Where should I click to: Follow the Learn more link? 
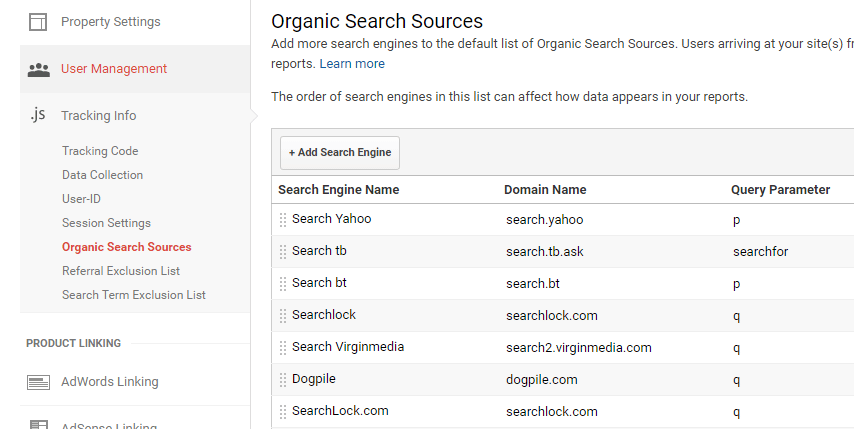click(352, 64)
